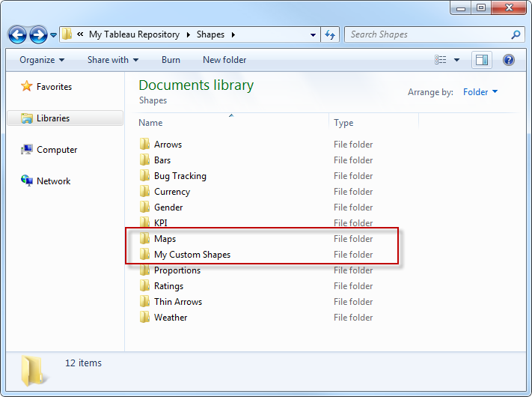The image size is (532, 397).
Task: Open Help with question mark icon
Action: tap(508, 60)
